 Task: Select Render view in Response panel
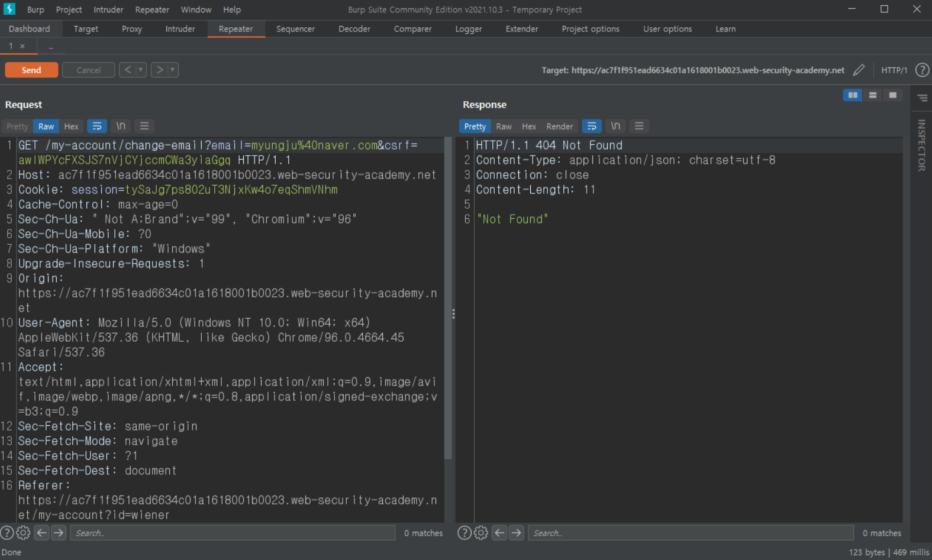[559, 126]
